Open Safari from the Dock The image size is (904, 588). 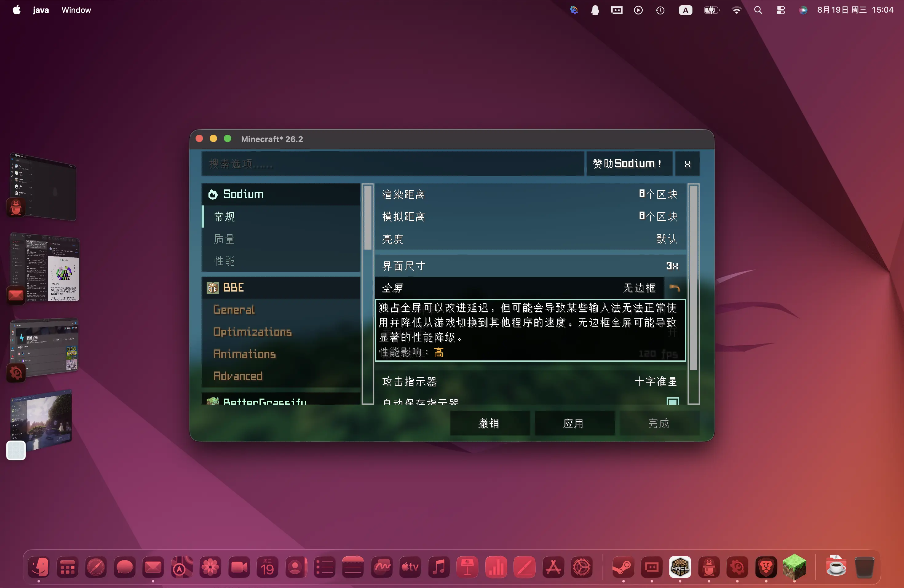pos(96,567)
